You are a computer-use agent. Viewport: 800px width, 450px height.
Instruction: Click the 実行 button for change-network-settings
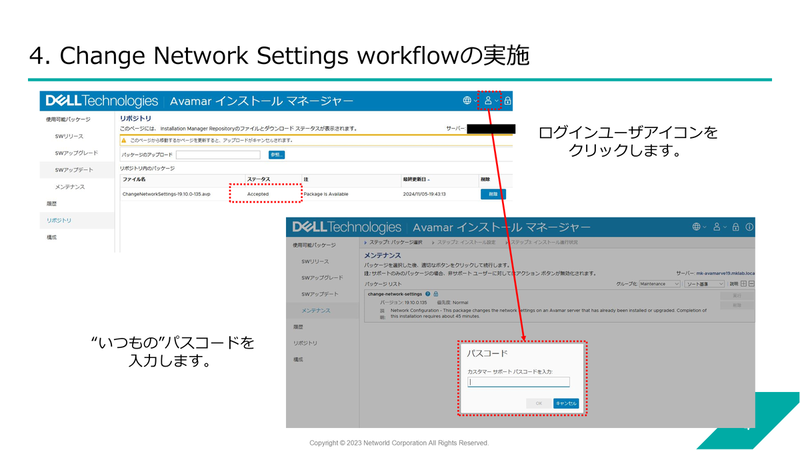point(737,295)
